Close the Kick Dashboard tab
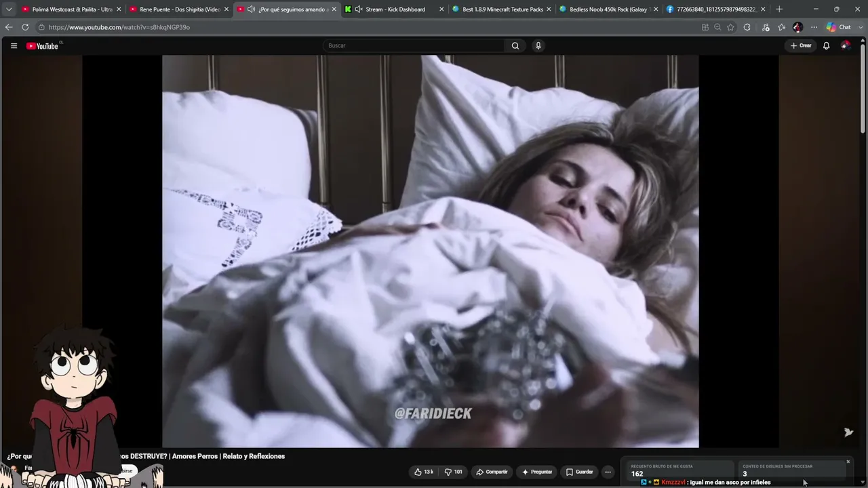Image resolution: width=868 pixels, height=488 pixels. click(x=441, y=9)
